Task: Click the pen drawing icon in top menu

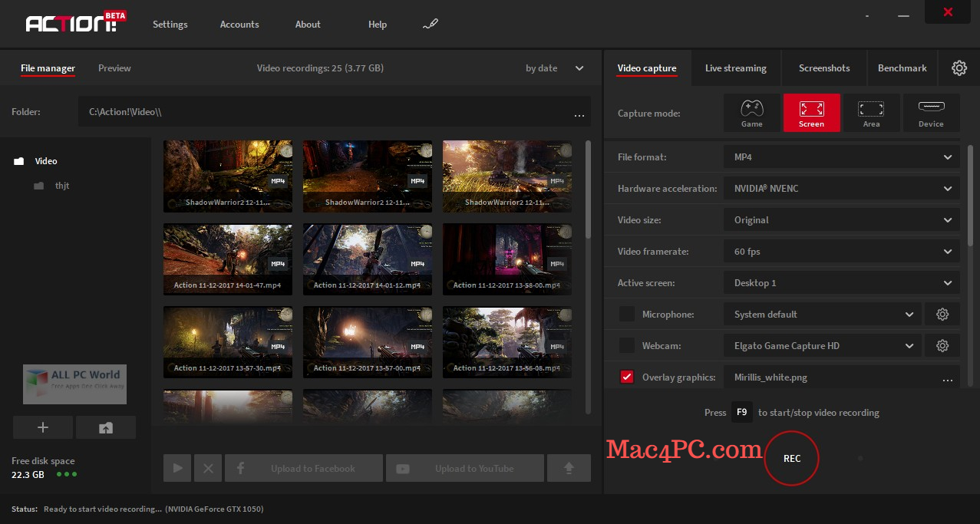Action: (x=430, y=25)
